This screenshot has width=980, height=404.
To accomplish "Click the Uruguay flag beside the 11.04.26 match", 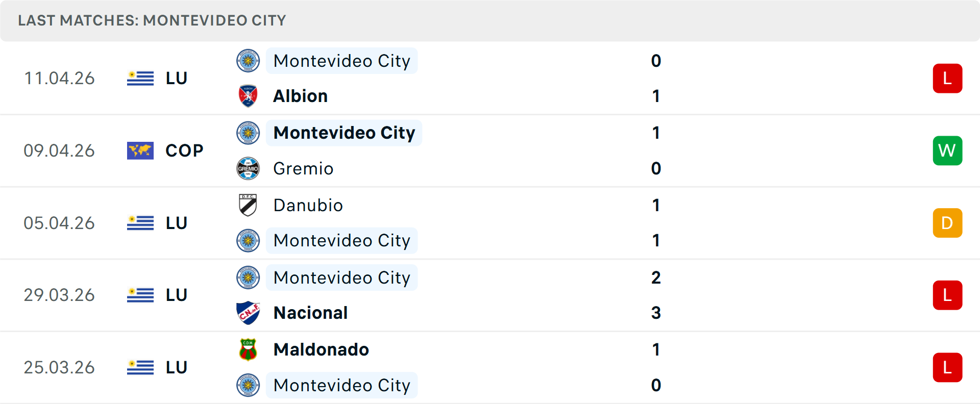I will (140, 79).
